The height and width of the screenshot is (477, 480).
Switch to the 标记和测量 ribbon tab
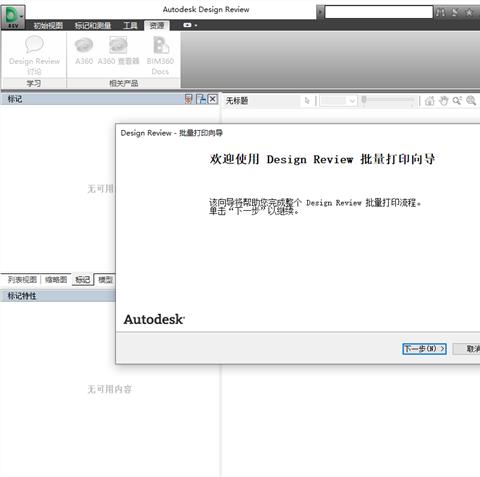tap(93, 25)
